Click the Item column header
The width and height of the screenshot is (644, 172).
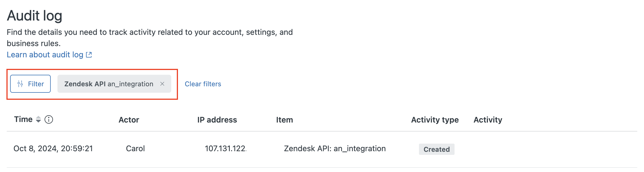(x=284, y=120)
